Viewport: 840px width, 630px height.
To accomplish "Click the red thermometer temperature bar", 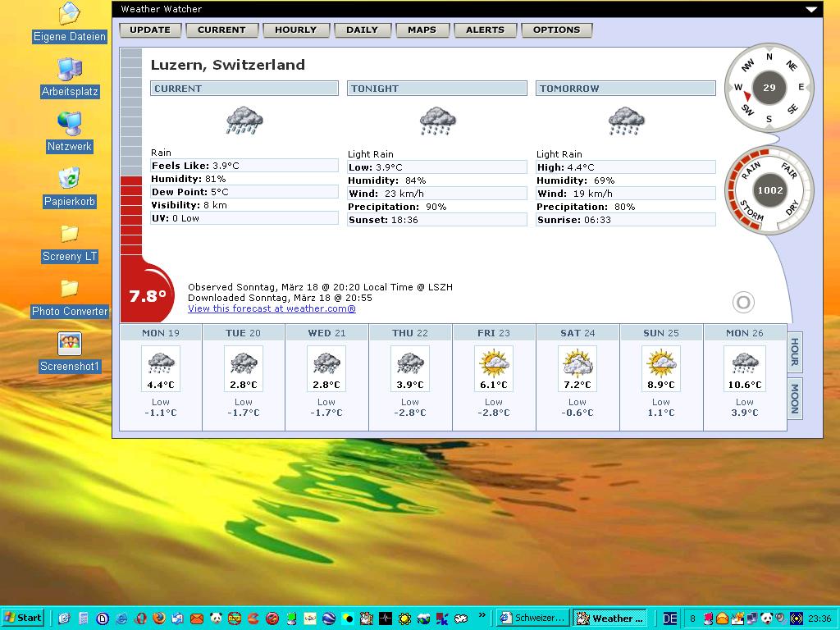I will pos(131,213).
